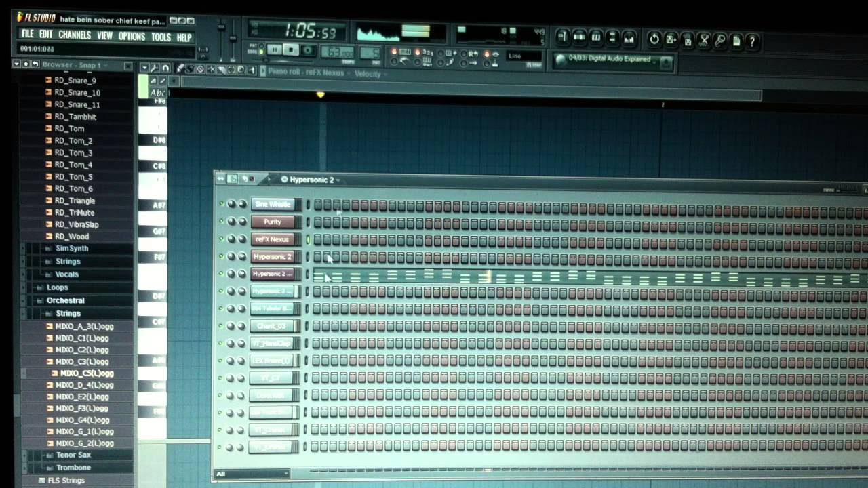Mute the Purity channel

click(221, 221)
